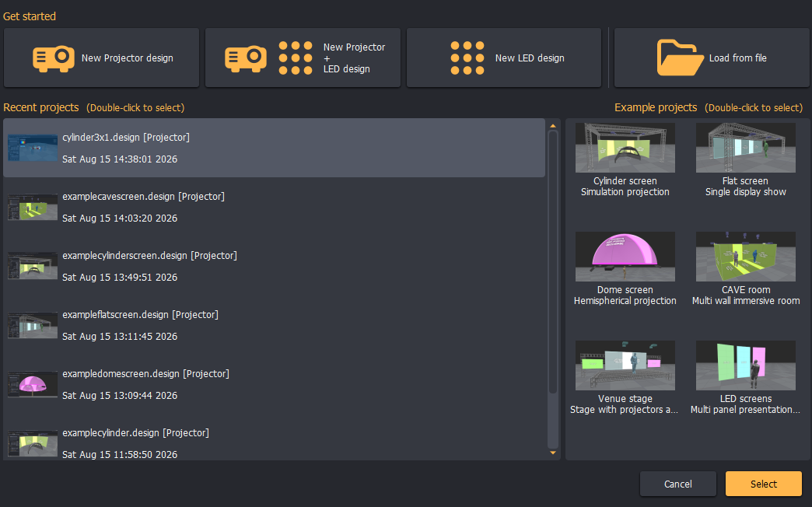Select the Flat screen example thumbnail

(745, 148)
